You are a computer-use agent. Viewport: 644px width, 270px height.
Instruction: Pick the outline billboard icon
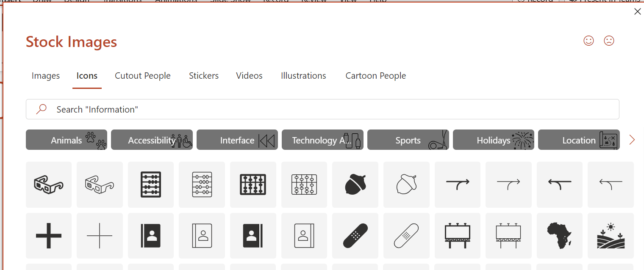508,236
